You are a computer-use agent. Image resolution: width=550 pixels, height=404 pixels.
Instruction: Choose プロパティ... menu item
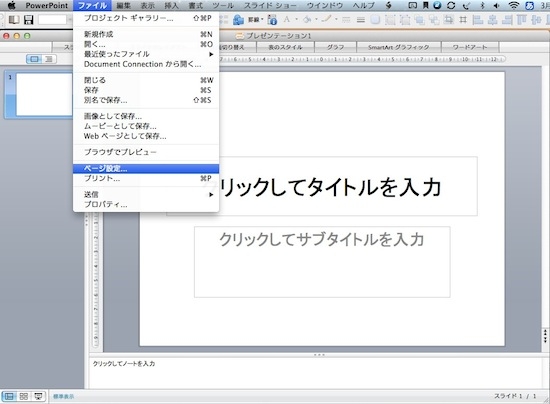146,204
